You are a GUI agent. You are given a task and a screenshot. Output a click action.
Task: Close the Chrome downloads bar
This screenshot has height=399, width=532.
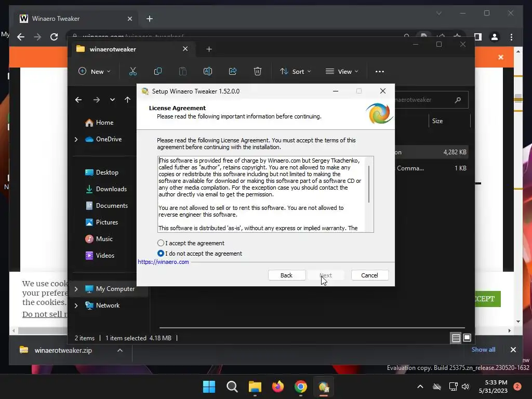tap(513, 350)
